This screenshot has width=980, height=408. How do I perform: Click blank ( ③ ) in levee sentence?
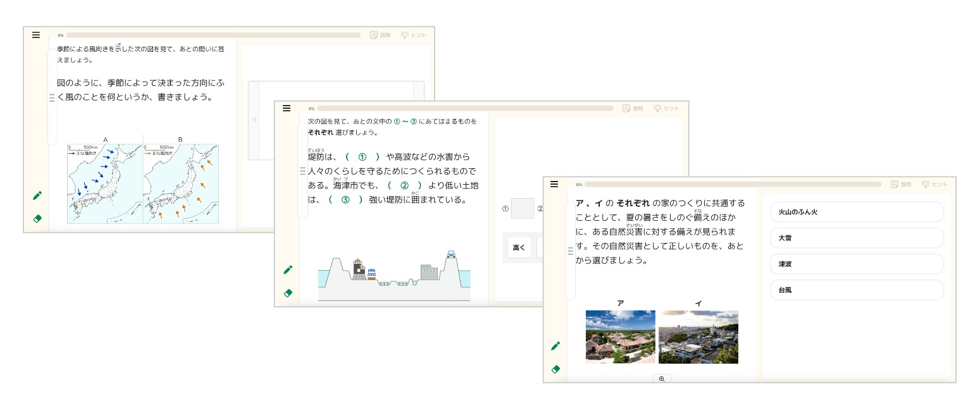[x=345, y=200]
